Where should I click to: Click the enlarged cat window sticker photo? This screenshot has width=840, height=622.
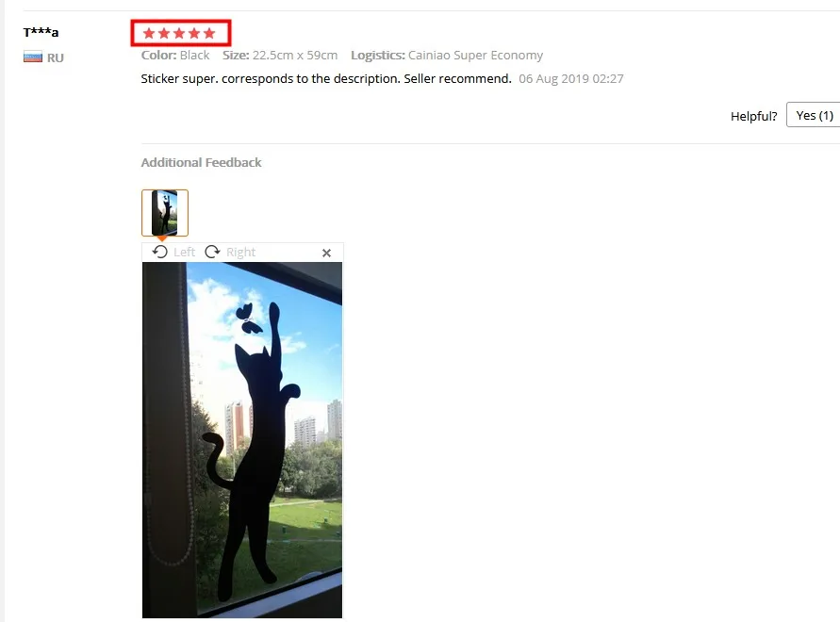click(242, 440)
